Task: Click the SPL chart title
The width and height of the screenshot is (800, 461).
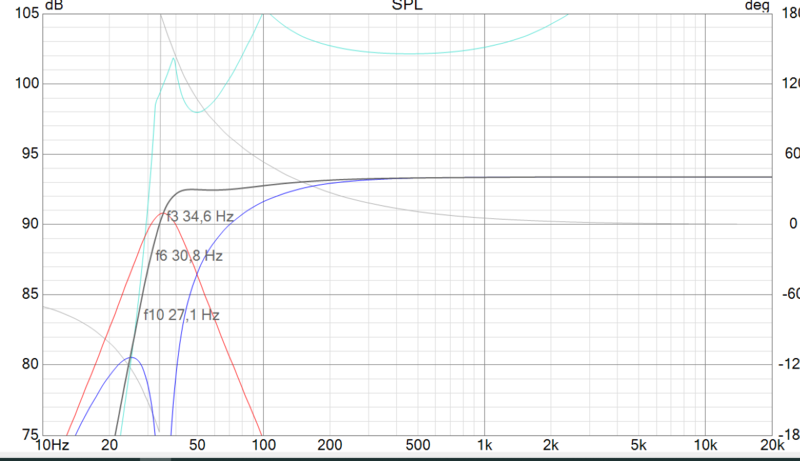Action: [x=407, y=6]
